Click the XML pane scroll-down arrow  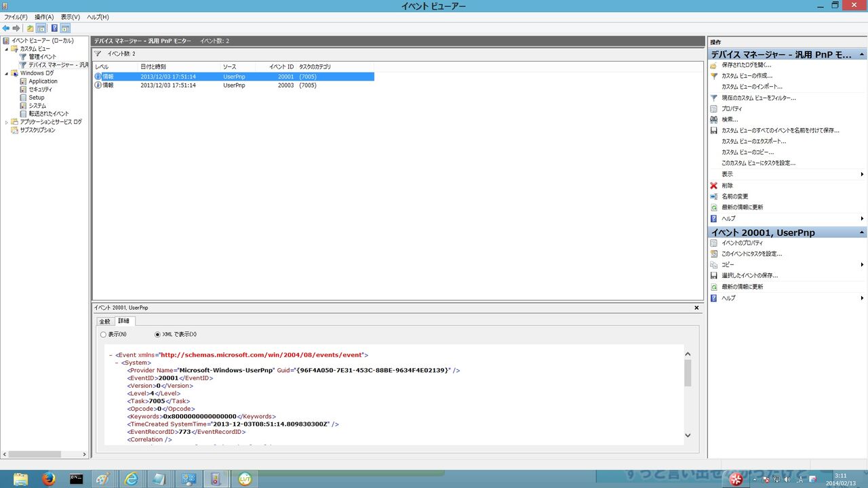click(x=688, y=436)
